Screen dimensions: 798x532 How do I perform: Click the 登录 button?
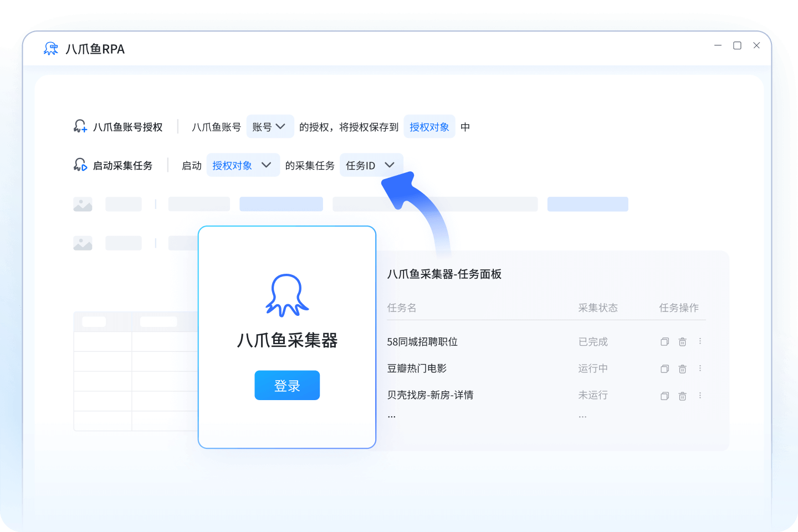click(x=287, y=385)
